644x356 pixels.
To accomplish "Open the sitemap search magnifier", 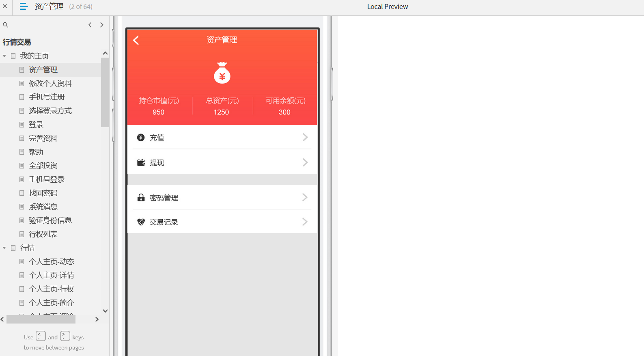I will tap(6, 25).
